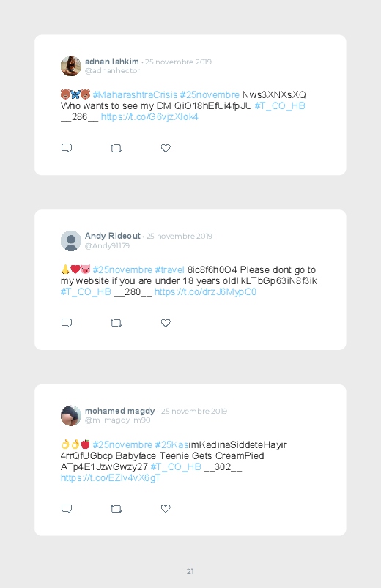Like Andy Rideout's tweet
This screenshot has width=381, height=588.
(x=166, y=323)
